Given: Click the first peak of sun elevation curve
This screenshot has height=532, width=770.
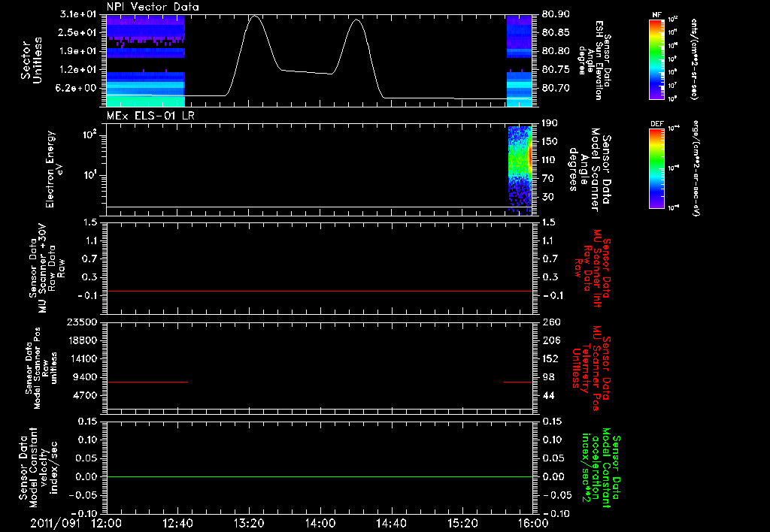Looking at the screenshot, I should [254, 17].
